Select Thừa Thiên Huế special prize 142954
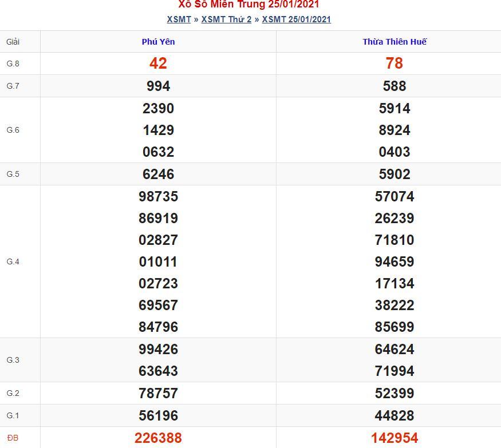 click(395, 438)
